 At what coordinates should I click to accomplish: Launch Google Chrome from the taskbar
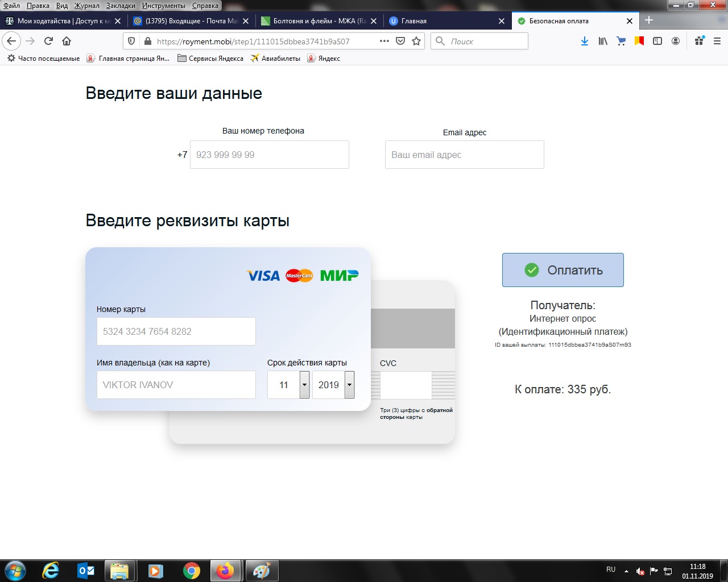[191, 570]
